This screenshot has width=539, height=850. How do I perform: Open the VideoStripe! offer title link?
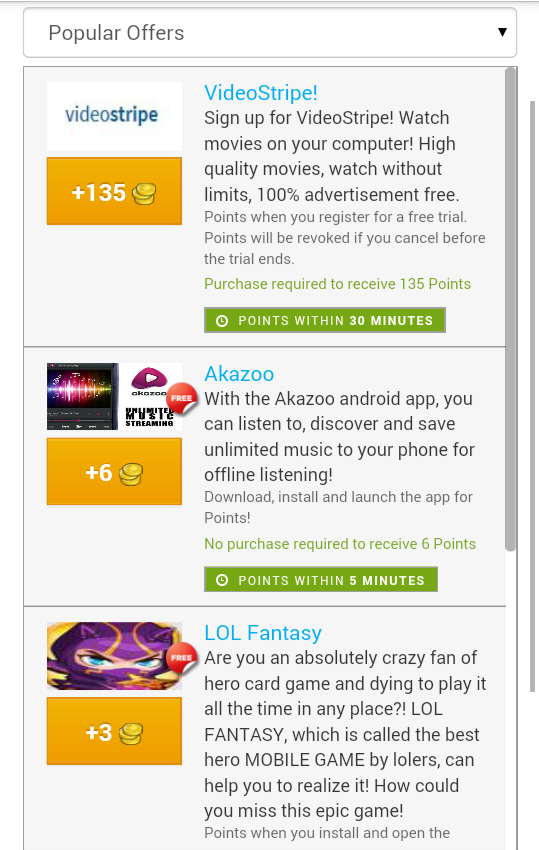click(261, 93)
